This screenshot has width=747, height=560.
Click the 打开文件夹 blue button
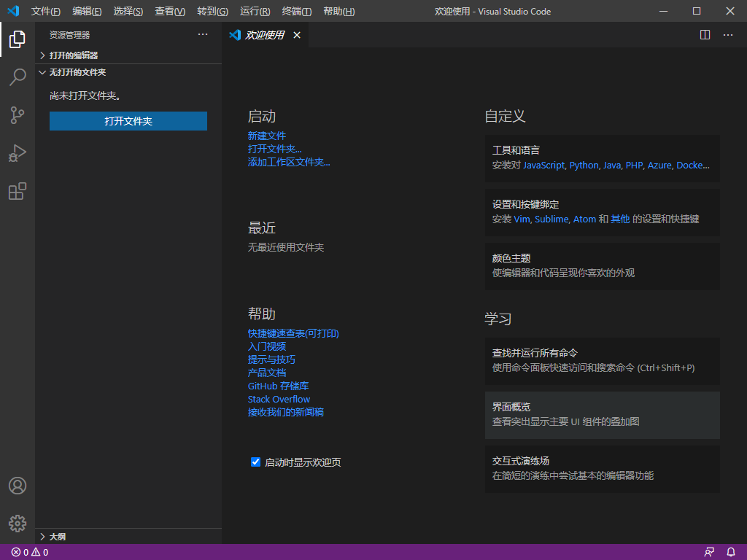tap(128, 121)
